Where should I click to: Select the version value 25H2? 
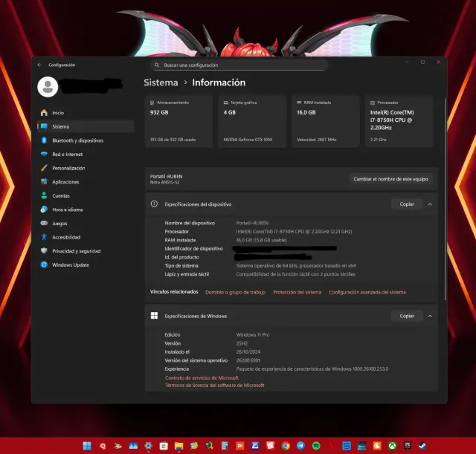click(242, 343)
